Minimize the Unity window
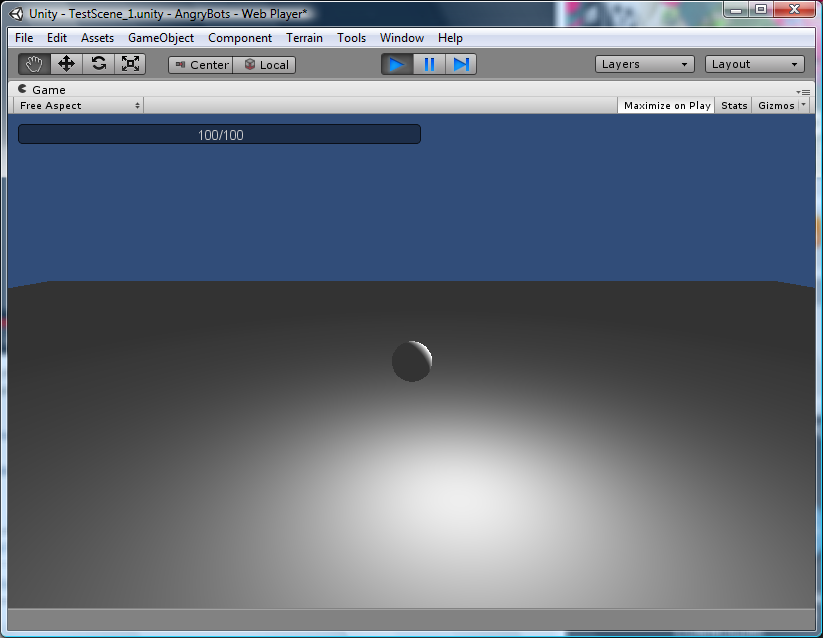 tap(736, 9)
